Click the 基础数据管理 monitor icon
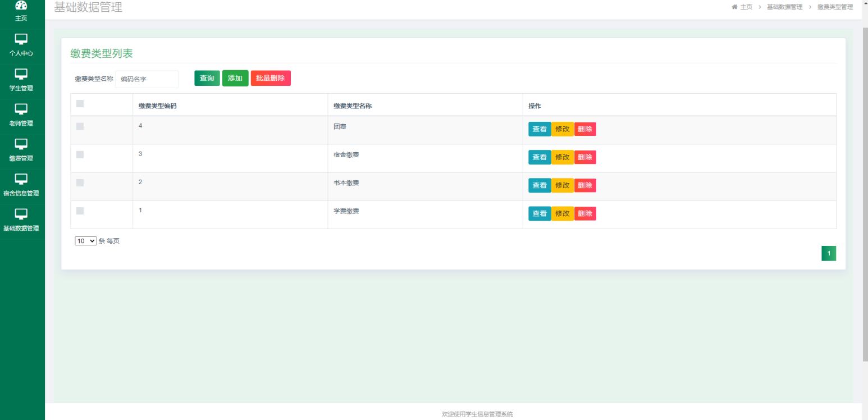 (x=21, y=214)
